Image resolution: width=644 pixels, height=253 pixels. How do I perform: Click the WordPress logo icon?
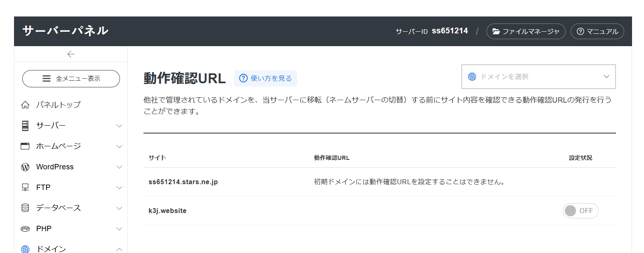tap(25, 167)
